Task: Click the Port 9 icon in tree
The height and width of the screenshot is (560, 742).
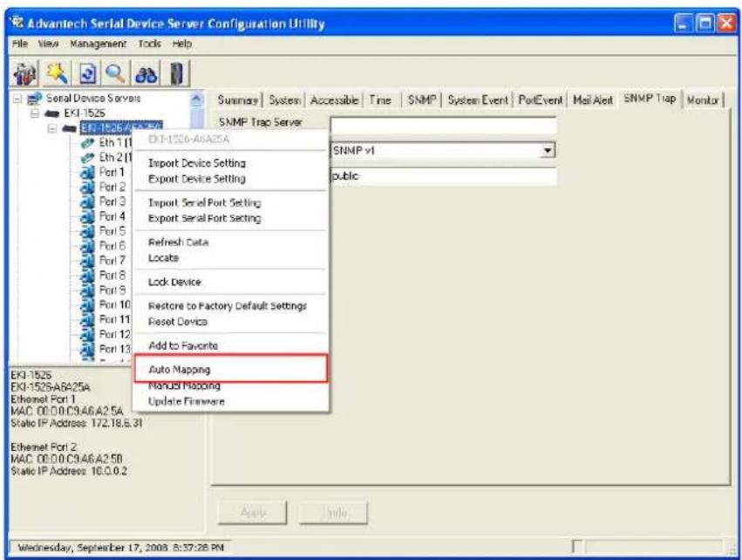Action: [87, 290]
